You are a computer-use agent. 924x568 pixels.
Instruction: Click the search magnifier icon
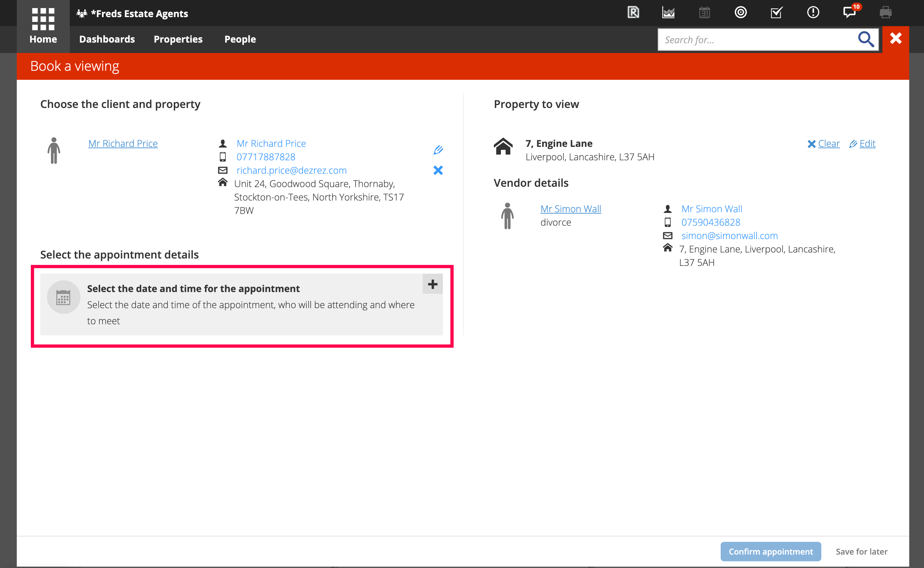(x=866, y=39)
